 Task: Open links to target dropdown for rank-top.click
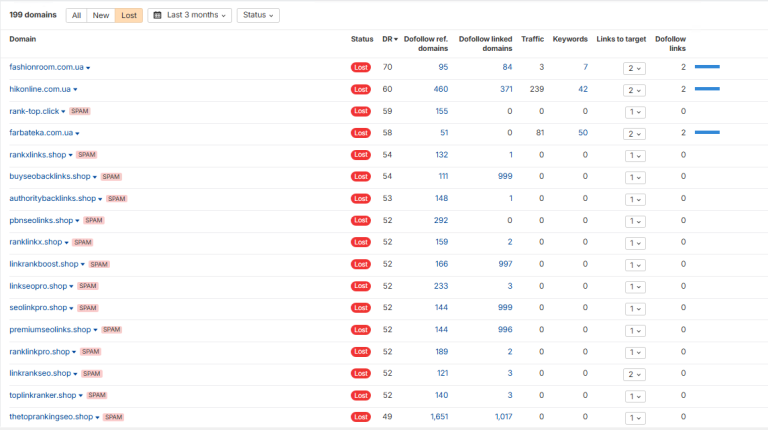(x=635, y=112)
